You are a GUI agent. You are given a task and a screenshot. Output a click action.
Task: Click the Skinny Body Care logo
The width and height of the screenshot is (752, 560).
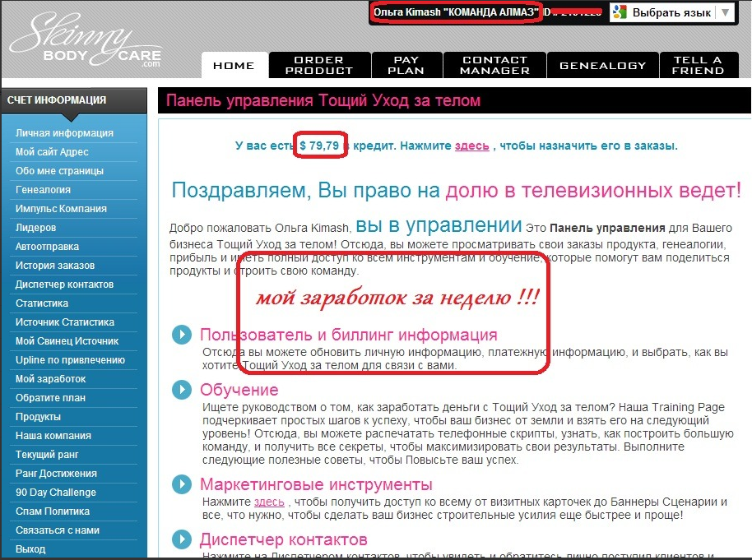click(86, 40)
